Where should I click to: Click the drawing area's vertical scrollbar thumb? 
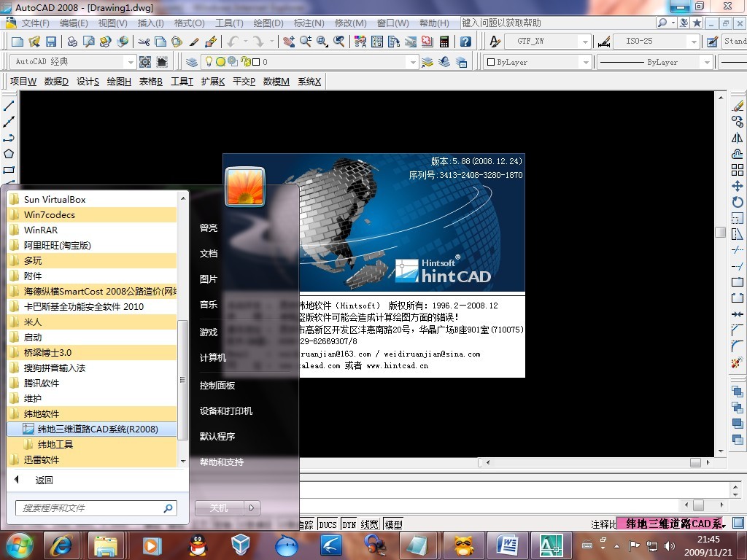pos(720,233)
